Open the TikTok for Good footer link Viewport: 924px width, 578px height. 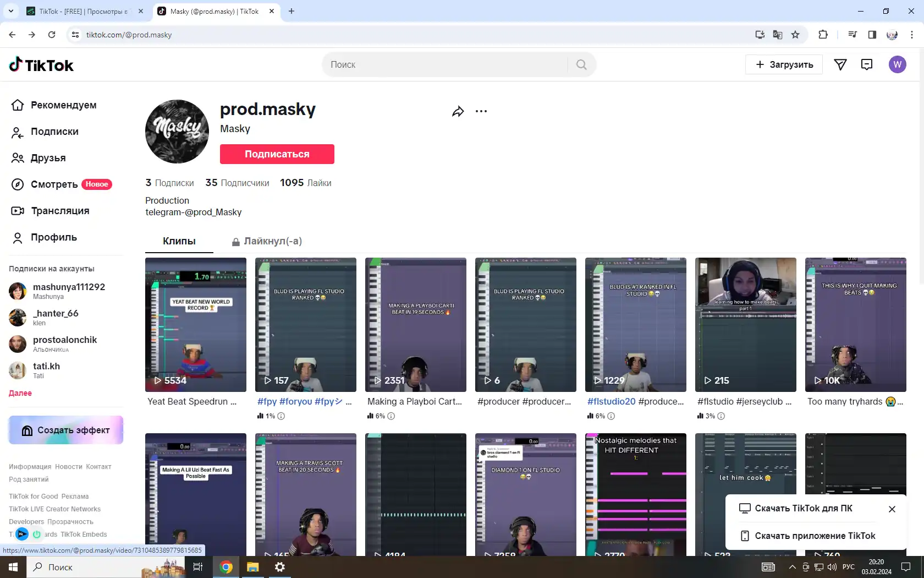[33, 497]
